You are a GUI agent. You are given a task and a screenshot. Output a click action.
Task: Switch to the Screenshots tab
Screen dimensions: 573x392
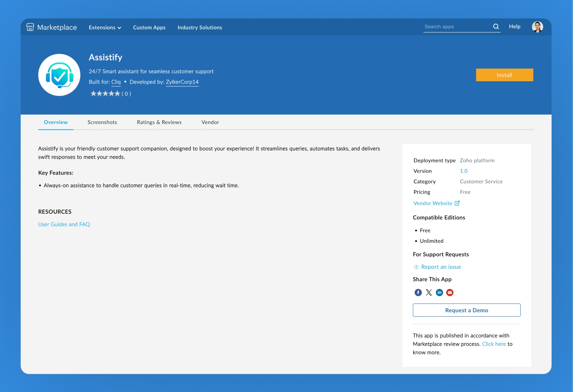pos(102,122)
